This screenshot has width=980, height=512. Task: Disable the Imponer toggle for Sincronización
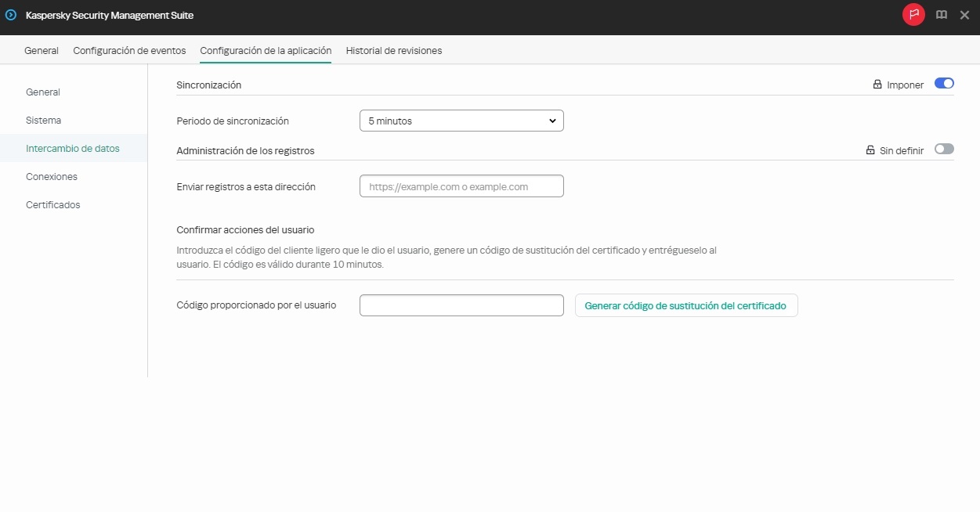[x=944, y=83]
